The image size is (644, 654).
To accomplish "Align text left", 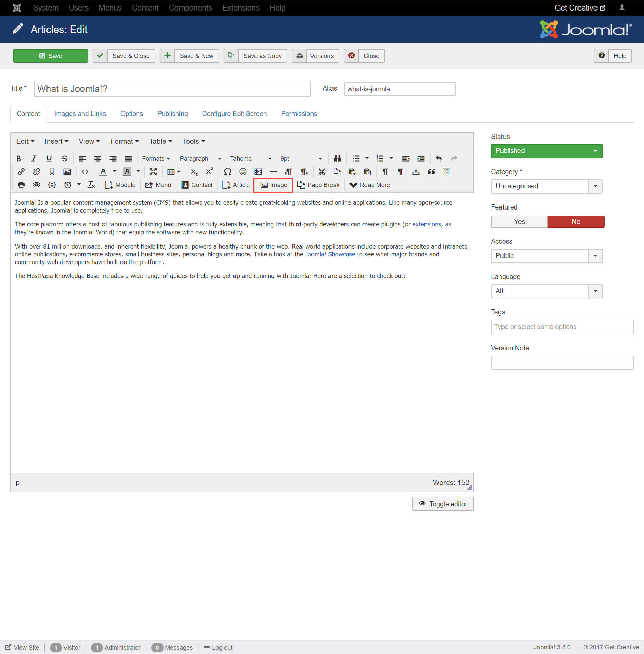I will [x=82, y=159].
